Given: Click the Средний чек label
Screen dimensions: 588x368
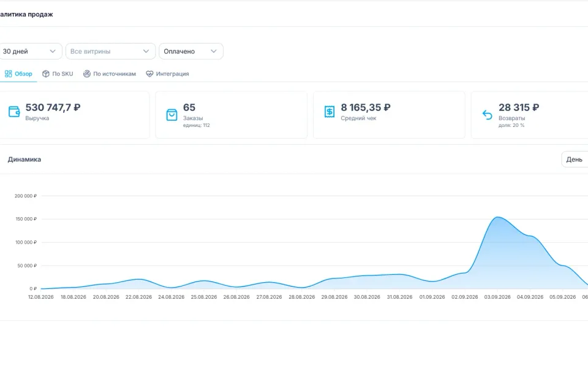Looking at the screenshot, I should [x=358, y=118].
